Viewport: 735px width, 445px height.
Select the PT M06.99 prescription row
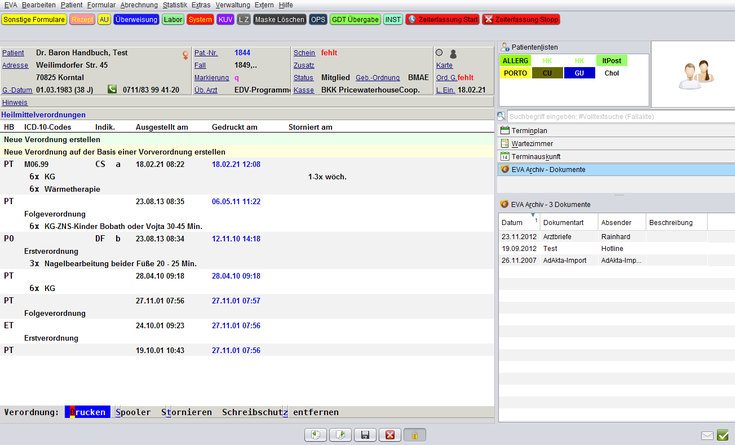click(247, 164)
